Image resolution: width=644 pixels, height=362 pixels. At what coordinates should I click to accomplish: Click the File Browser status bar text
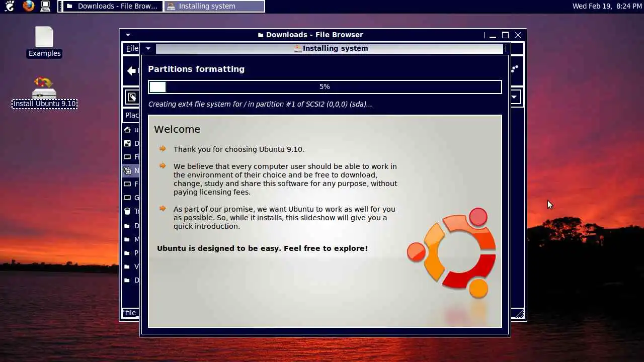point(130,313)
